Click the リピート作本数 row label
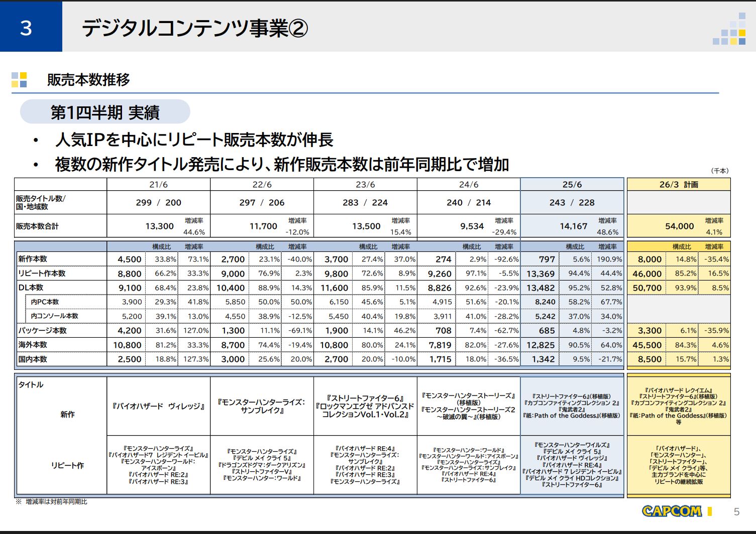Screen dimensions: 756x534 [42, 274]
